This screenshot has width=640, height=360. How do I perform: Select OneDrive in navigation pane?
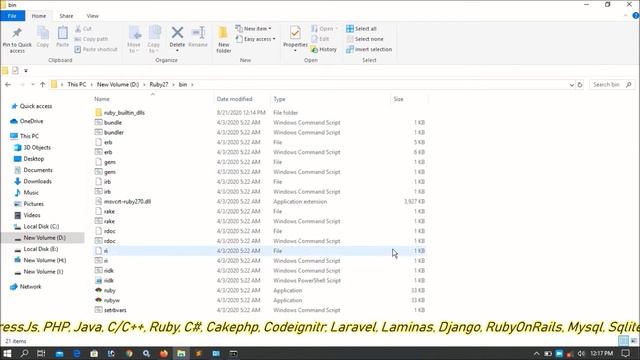tap(27, 121)
